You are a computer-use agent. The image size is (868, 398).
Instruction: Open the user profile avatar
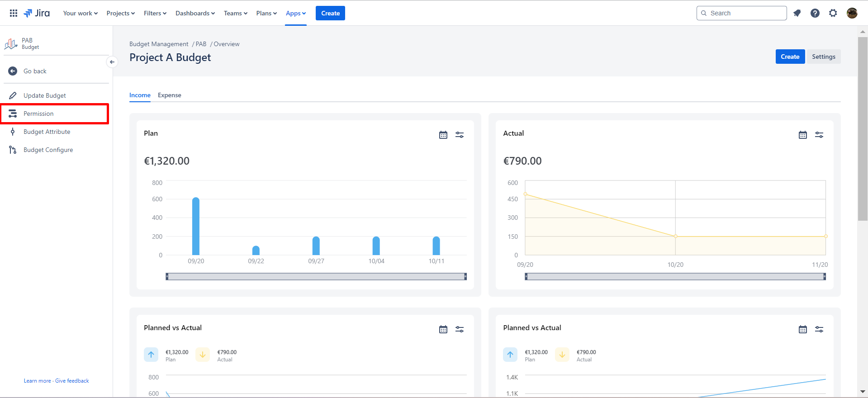coord(852,13)
